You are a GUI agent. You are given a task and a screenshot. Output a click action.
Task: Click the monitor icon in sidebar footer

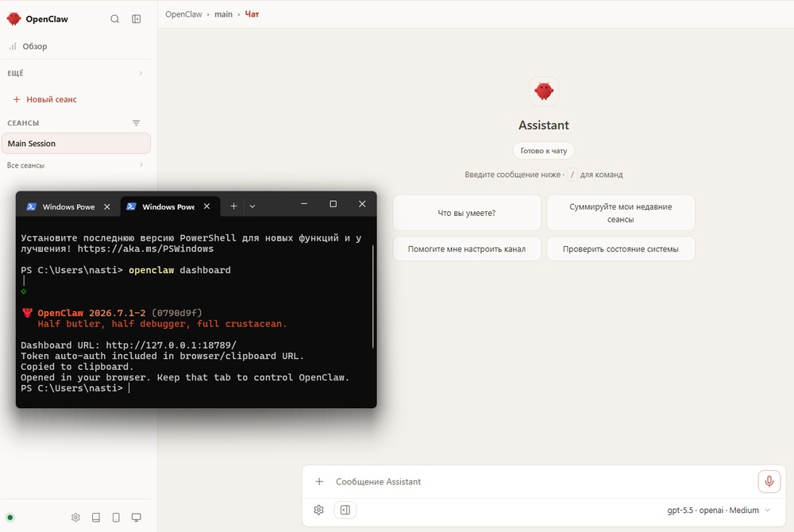pyautogui.click(x=137, y=518)
